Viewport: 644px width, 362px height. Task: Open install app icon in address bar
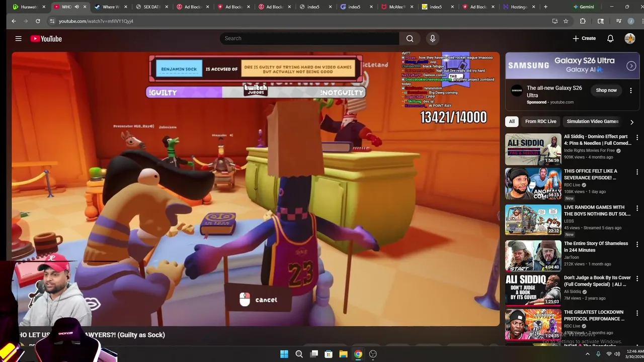[x=555, y=21]
